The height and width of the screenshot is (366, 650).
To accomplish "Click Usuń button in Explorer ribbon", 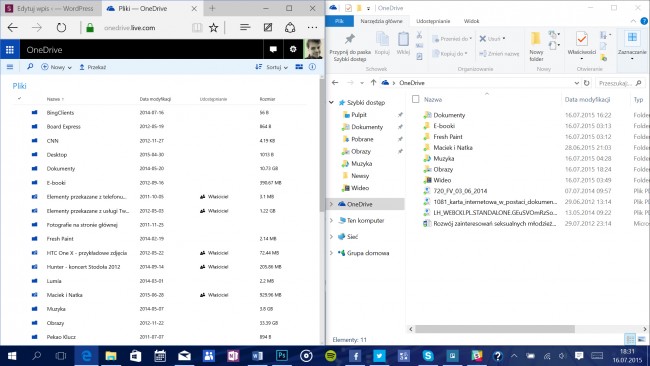I will [492, 39].
